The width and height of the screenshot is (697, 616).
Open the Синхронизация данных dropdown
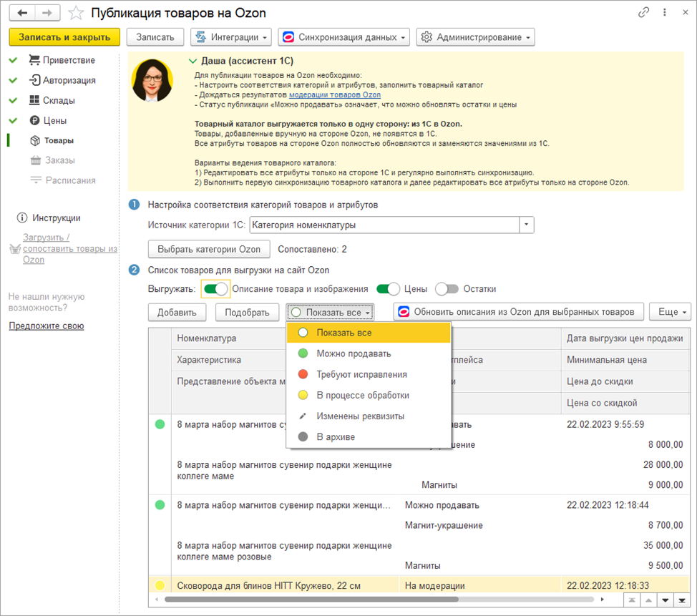(343, 37)
